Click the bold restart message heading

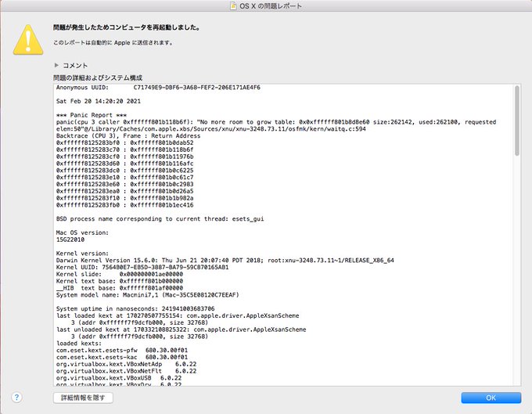[127, 27]
